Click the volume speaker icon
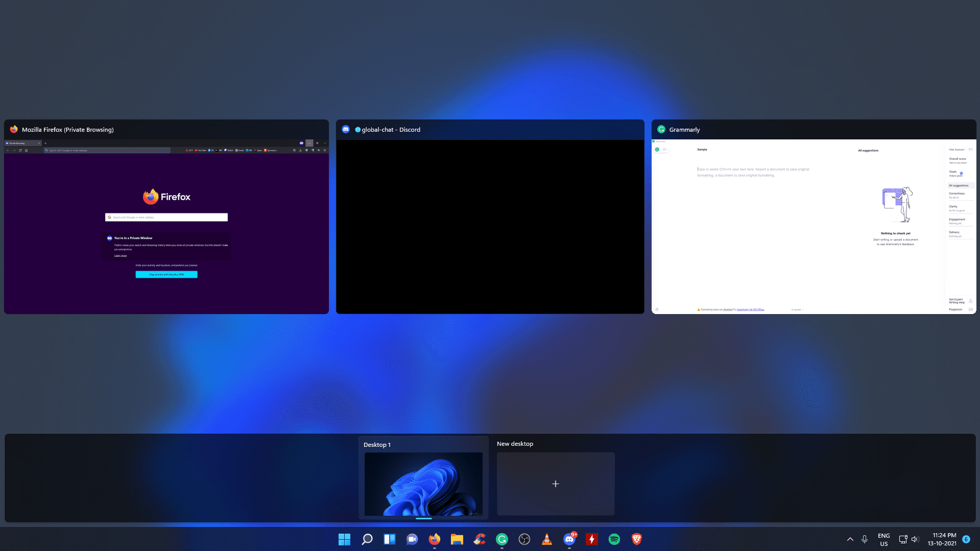980x551 pixels. (x=915, y=539)
